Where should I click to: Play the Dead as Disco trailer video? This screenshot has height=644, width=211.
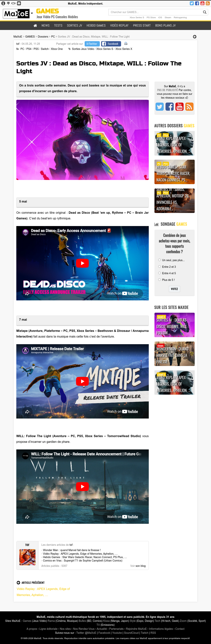pyautogui.click(x=82, y=263)
